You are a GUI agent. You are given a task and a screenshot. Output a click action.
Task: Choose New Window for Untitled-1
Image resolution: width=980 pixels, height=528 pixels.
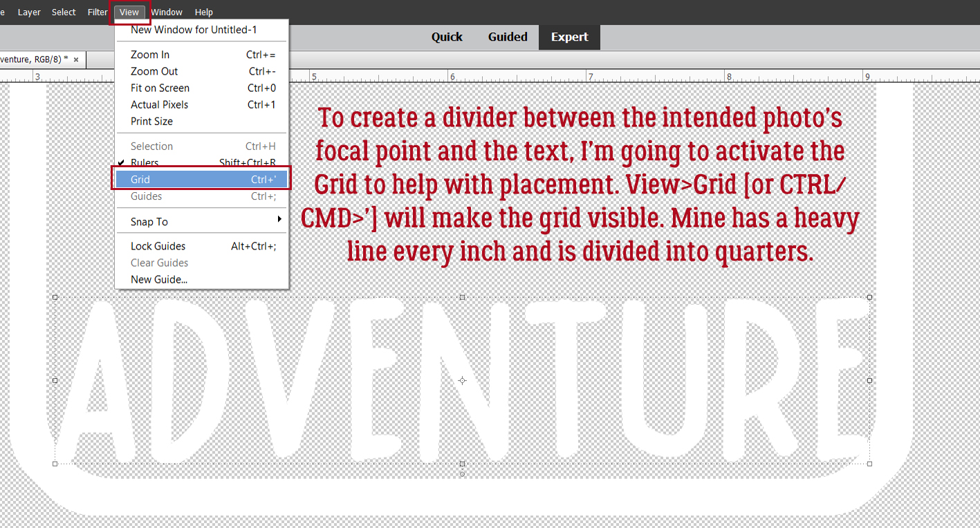tap(202, 30)
